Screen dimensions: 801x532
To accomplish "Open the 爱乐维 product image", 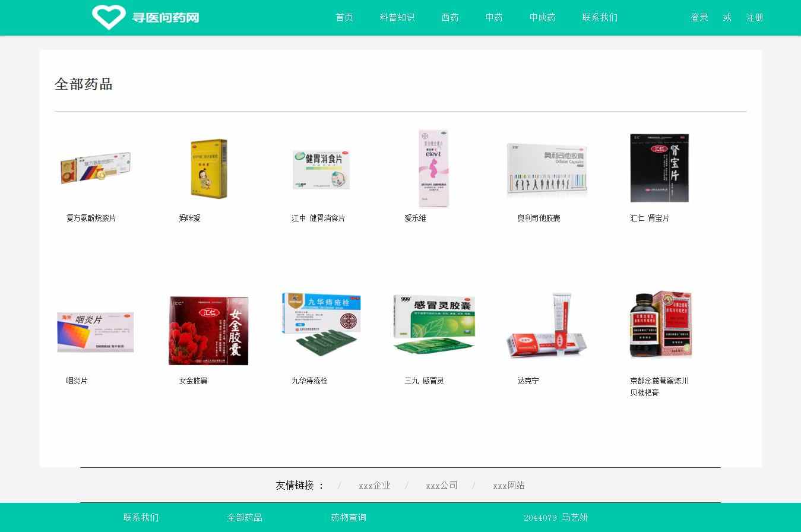I will click(x=433, y=168).
